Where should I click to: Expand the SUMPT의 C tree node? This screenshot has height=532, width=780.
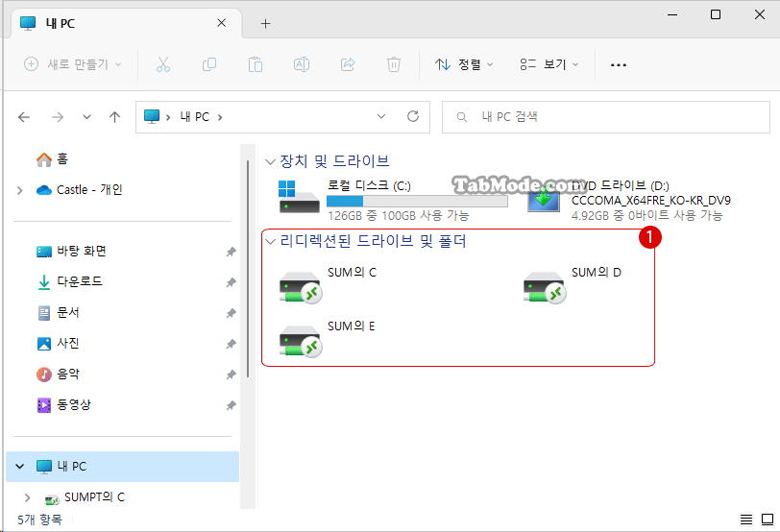click(27, 497)
